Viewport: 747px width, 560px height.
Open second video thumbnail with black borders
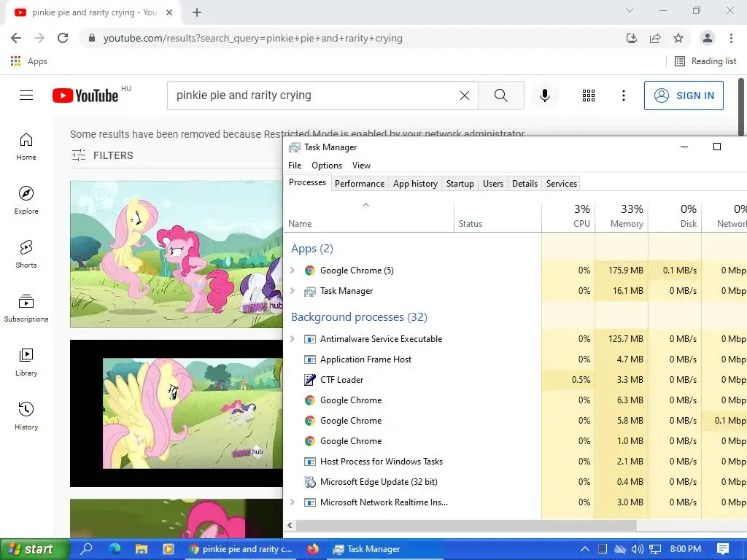coord(177,413)
